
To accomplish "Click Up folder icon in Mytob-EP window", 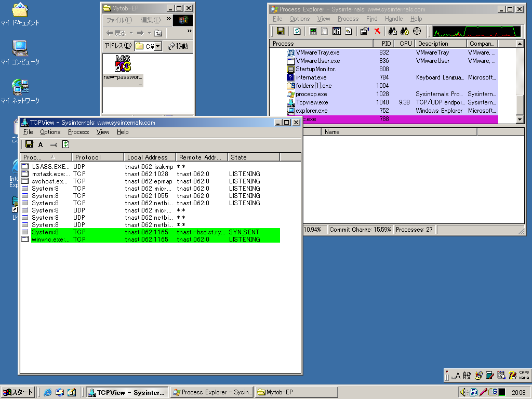I will [x=158, y=33].
